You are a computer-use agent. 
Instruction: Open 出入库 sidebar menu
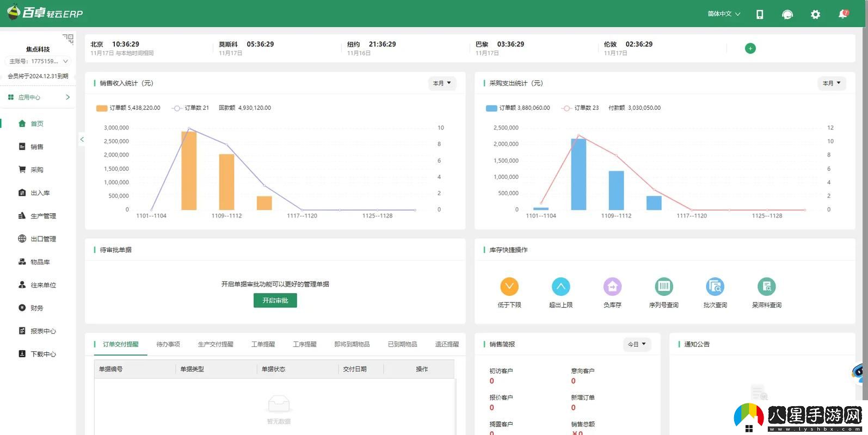[38, 193]
